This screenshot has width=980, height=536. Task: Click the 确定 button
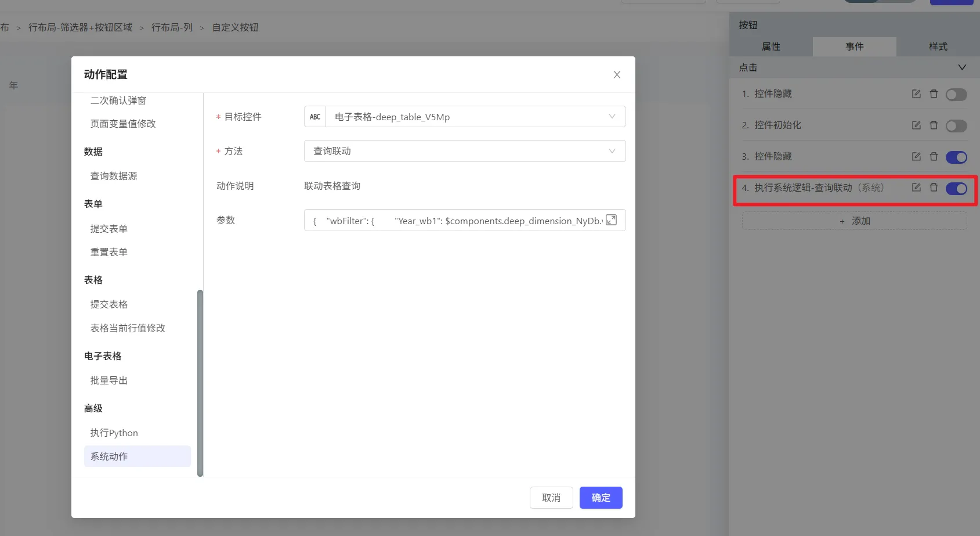[x=601, y=498]
